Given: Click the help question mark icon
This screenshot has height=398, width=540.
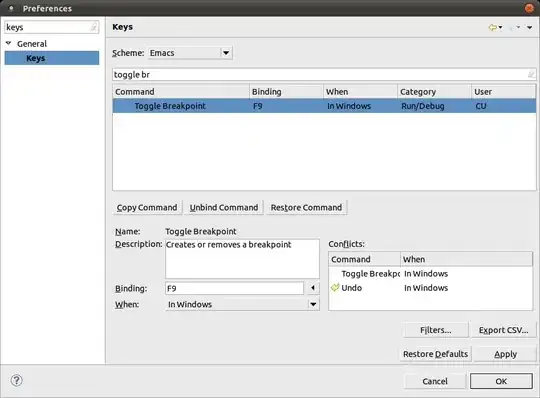Looking at the screenshot, I should pyautogui.click(x=17, y=381).
